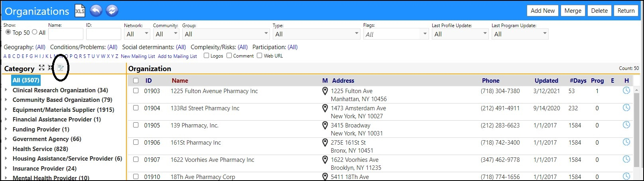The width and height of the screenshot is (644, 181).
Task: Select the Top 50 radio button
Action: (8, 32)
